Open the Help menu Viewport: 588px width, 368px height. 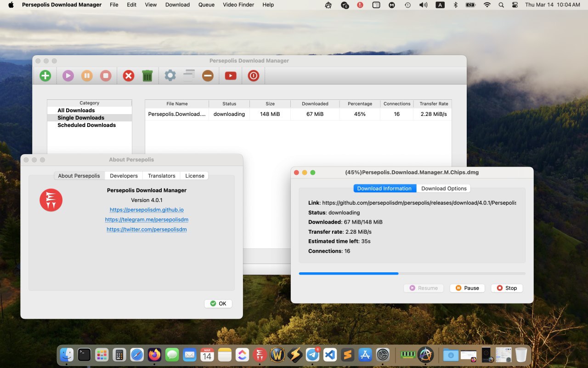268,5
